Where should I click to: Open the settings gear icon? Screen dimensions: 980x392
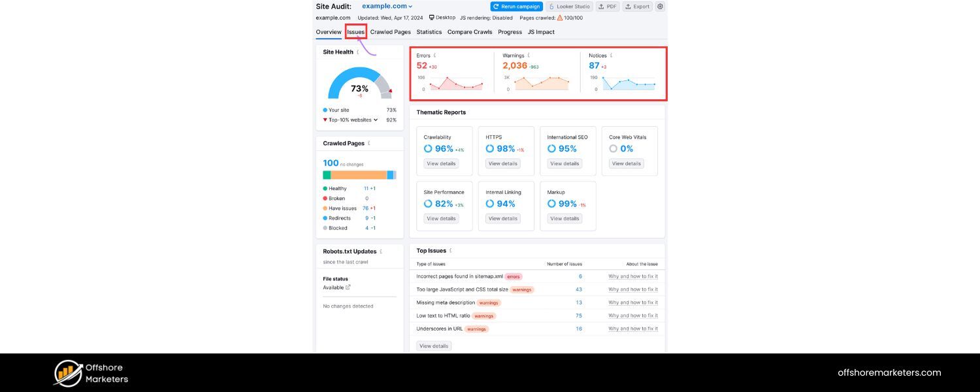pos(660,7)
